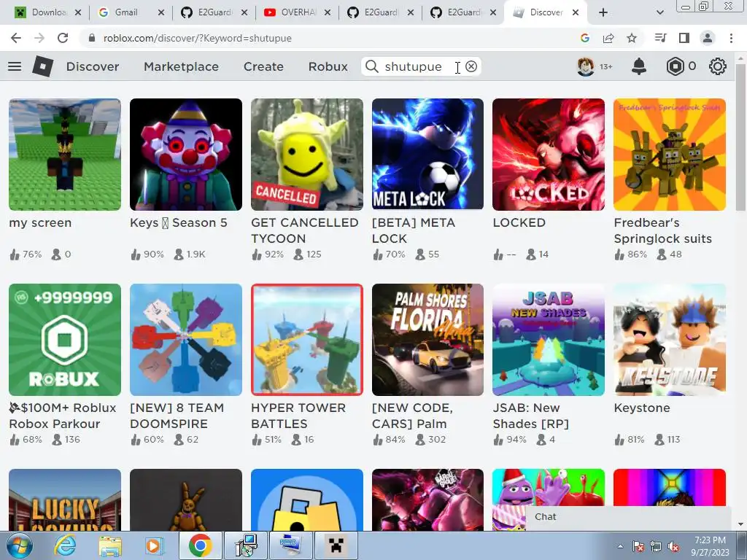747x560 pixels.
Task: Open network icon in system tray
Action: coord(656,546)
